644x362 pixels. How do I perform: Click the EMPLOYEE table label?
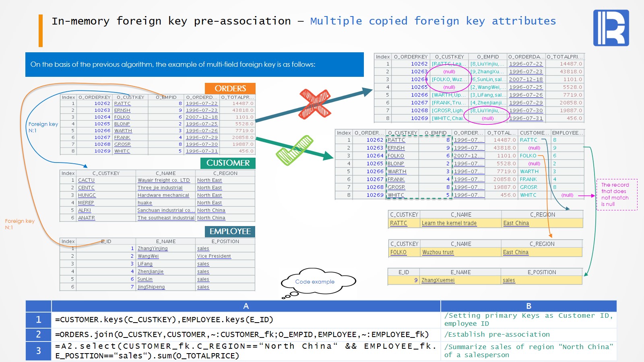[230, 231]
